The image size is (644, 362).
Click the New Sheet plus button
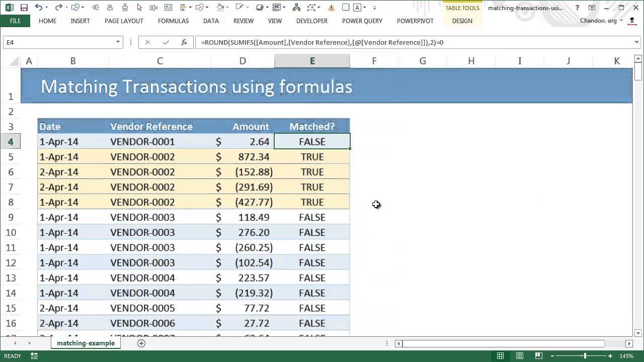point(141,343)
